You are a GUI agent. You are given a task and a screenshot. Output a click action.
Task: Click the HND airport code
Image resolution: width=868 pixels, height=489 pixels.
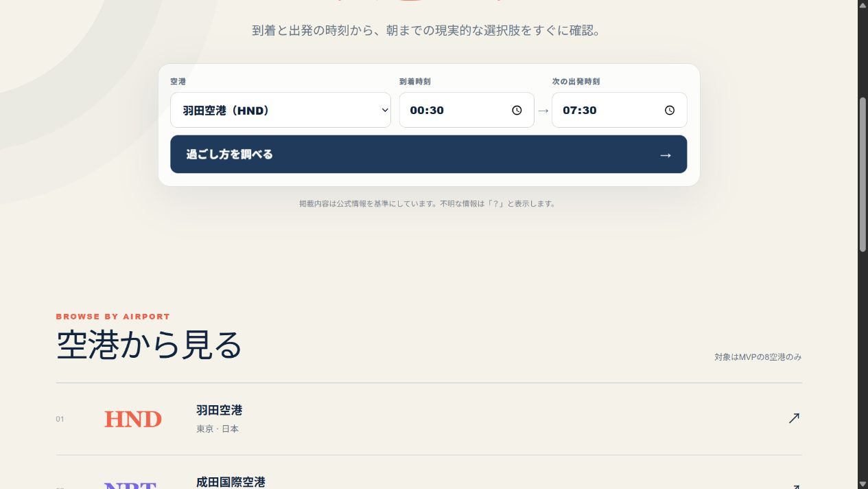pyautogui.click(x=133, y=419)
